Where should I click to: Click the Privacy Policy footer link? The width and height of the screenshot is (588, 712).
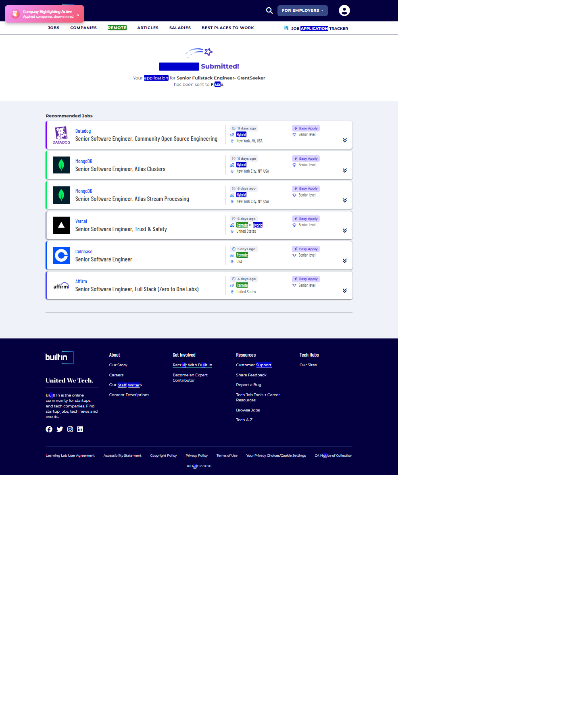pyautogui.click(x=196, y=455)
